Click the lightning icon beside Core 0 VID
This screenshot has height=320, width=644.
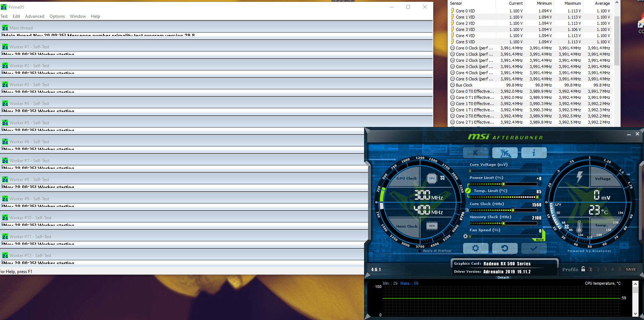point(453,11)
